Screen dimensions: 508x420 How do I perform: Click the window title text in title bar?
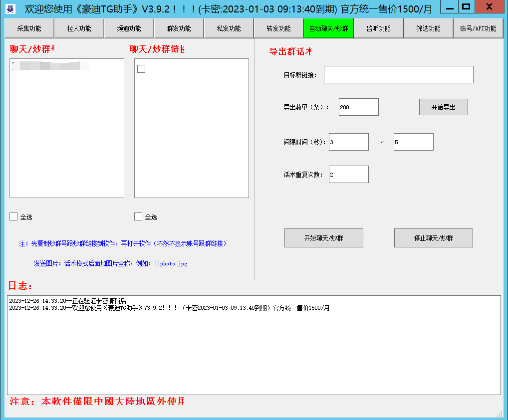229,9
